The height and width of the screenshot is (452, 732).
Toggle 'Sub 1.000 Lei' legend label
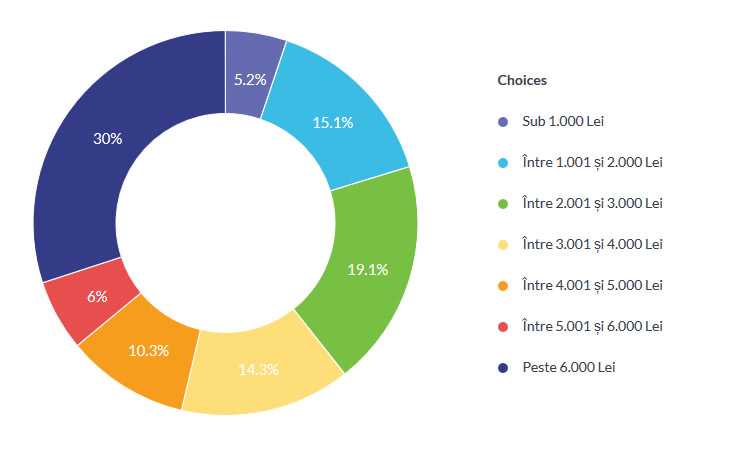[x=563, y=122]
